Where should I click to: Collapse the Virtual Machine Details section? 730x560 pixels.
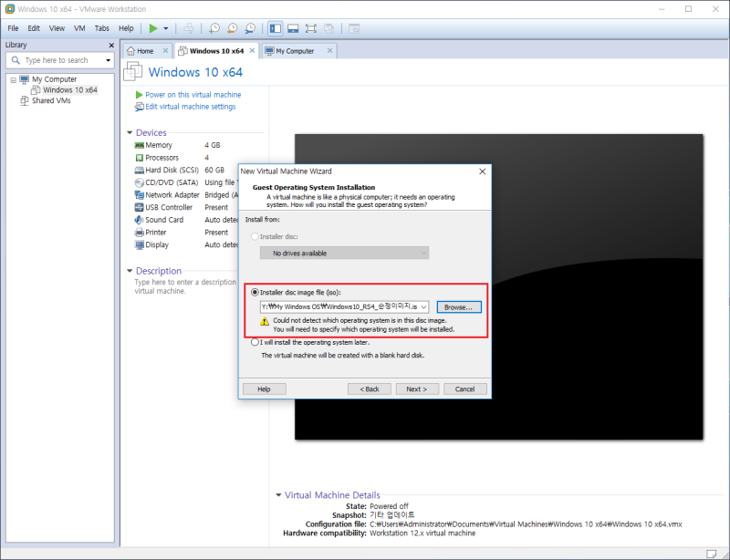(278, 495)
